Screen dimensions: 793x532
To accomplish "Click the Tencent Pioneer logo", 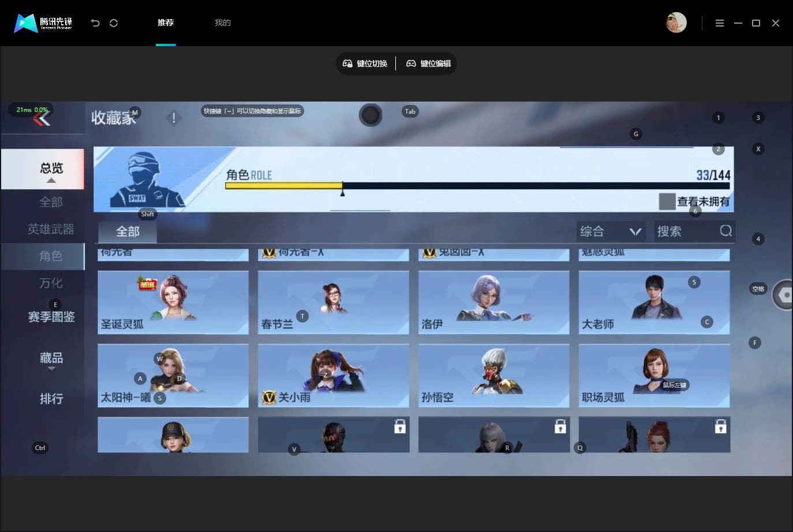I will click(43, 23).
